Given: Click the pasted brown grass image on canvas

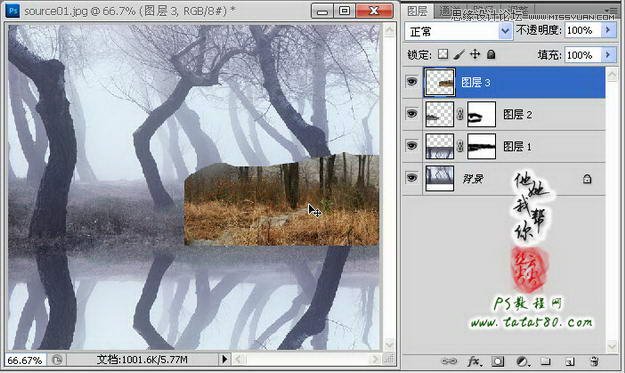Looking at the screenshot, I should [x=281, y=199].
